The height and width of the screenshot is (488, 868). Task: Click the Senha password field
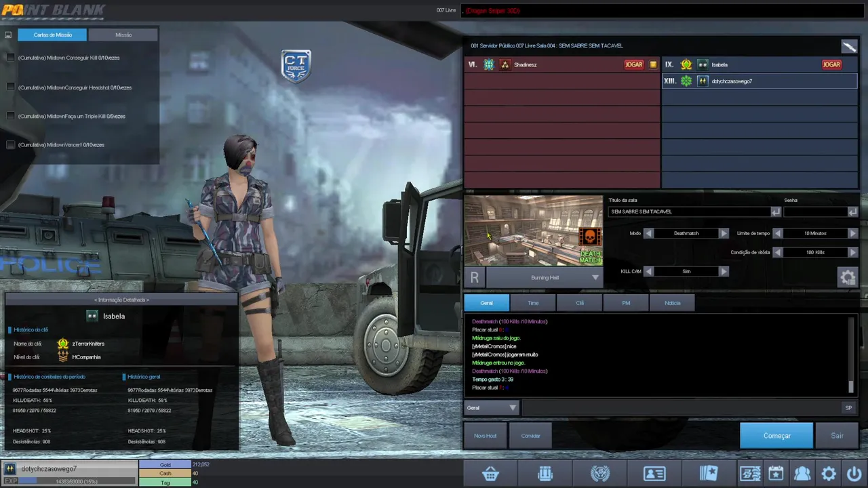coord(815,211)
